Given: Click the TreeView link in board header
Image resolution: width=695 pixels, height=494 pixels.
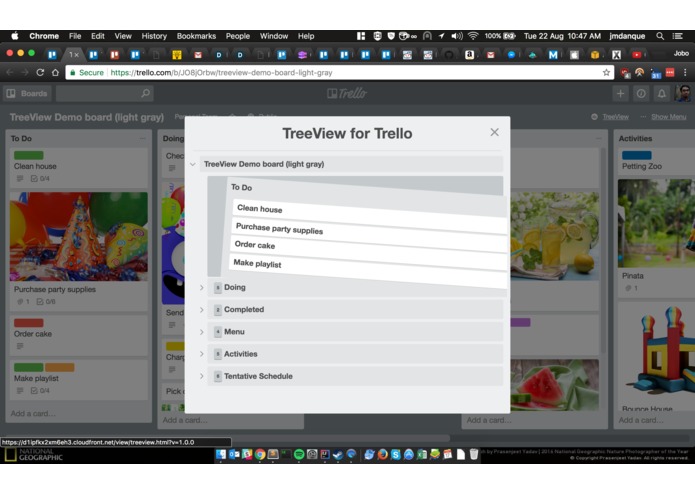Looking at the screenshot, I should (615, 117).
